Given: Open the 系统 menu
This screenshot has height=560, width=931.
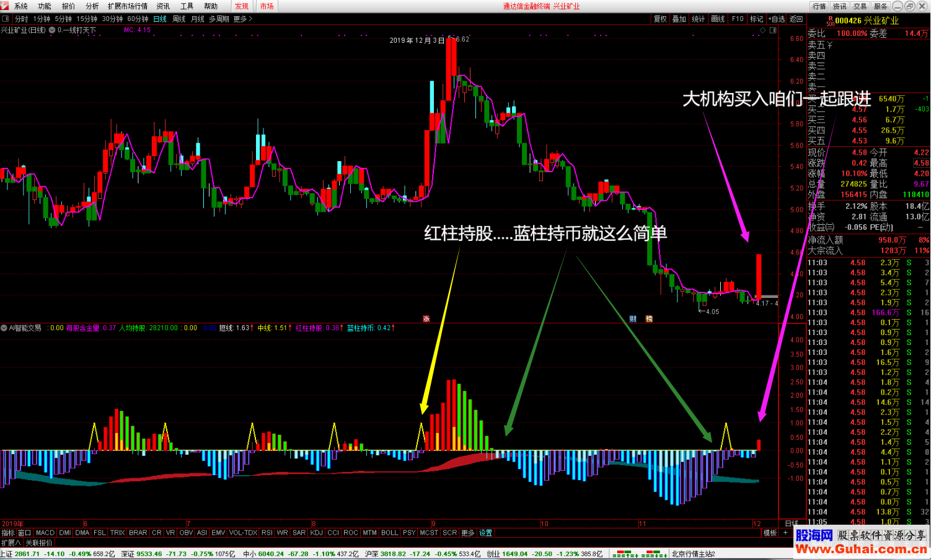Looking at the screenshot, I should pyautogui.click(x=21, y=6).
